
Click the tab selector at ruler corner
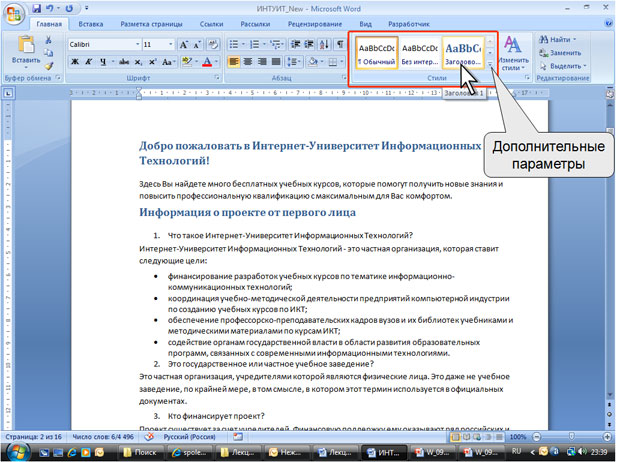coord(8,93)
